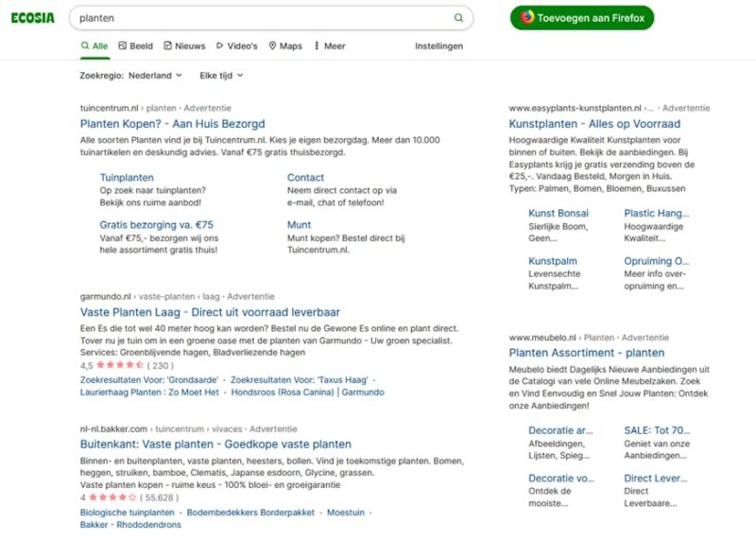Select the Alle tab
The image size is (756, 540).
pyautogui.click(x=94, y=45)
